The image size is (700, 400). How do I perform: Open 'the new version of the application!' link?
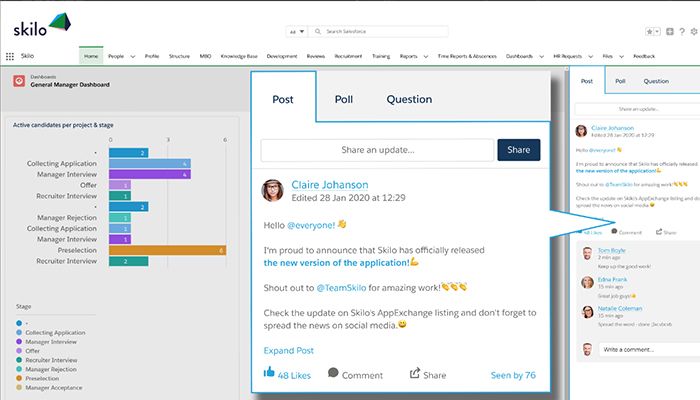tap(337, 263)
